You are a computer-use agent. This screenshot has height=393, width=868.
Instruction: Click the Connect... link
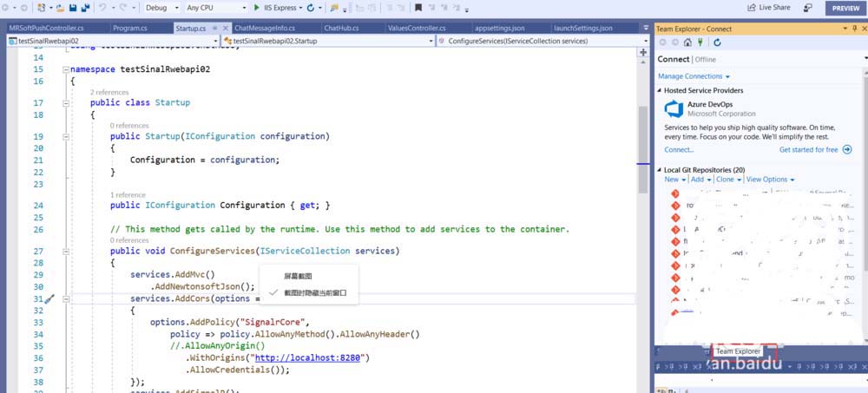pyautogui.click(x=679, y=149)
